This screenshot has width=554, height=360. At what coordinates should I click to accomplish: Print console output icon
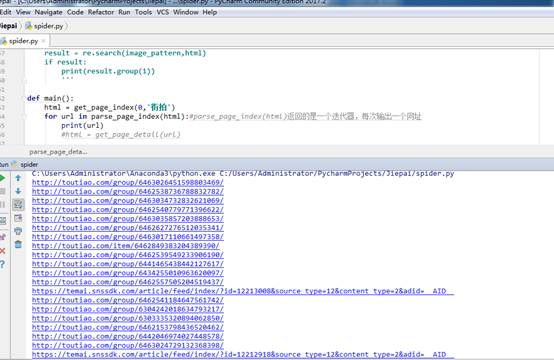[18, 231]
